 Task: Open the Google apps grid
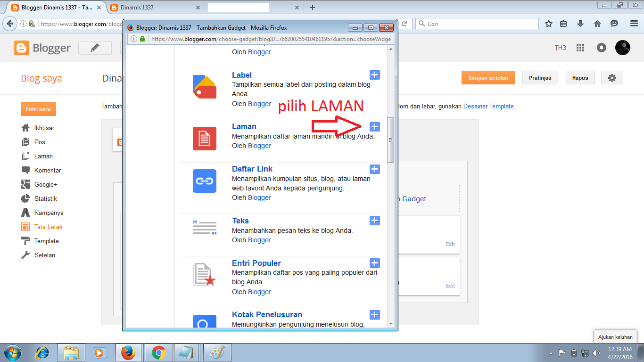pyautogui.click(x=580, y=48)
